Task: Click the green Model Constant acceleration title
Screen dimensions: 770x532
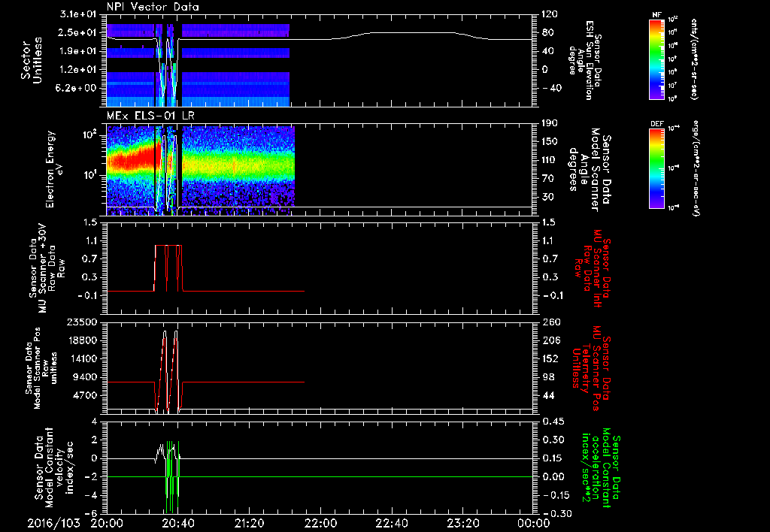Action: (600, 467)
